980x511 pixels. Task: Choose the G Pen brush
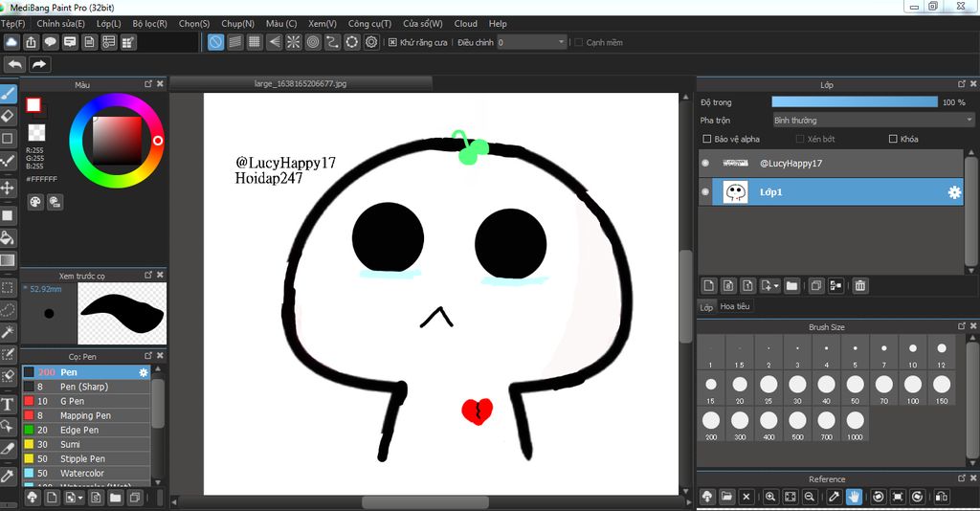(86, 401)
